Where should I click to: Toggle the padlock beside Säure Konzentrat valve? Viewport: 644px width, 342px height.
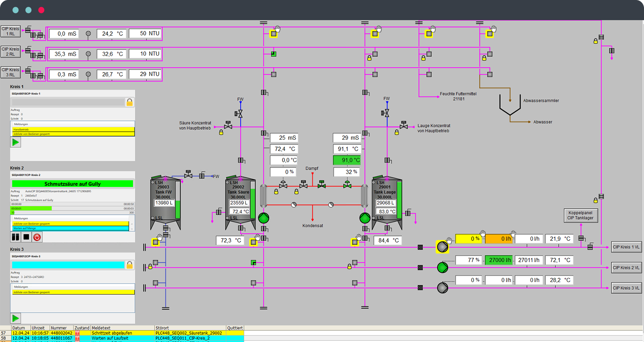pos(221,132)
